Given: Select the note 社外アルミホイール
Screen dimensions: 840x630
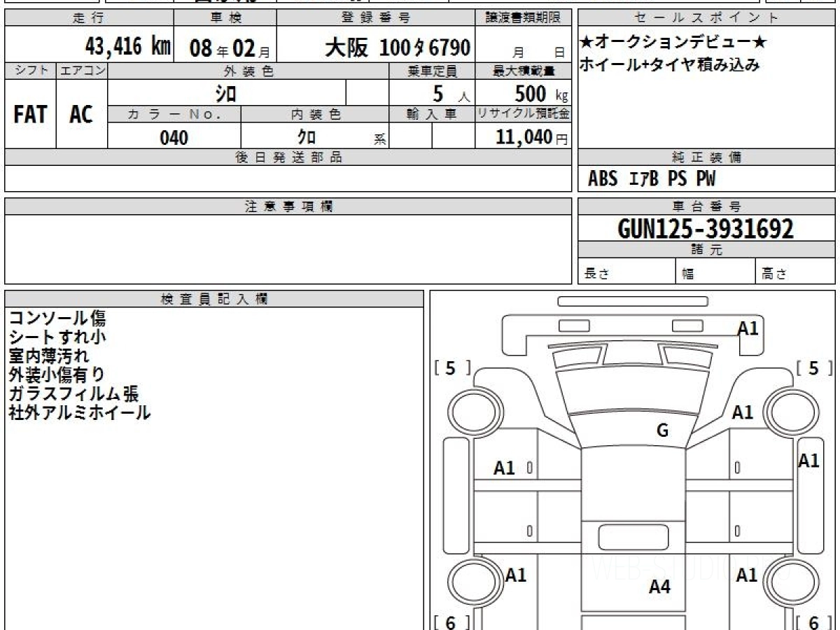Looking at the screenshot, I should [x=79, y=413].
